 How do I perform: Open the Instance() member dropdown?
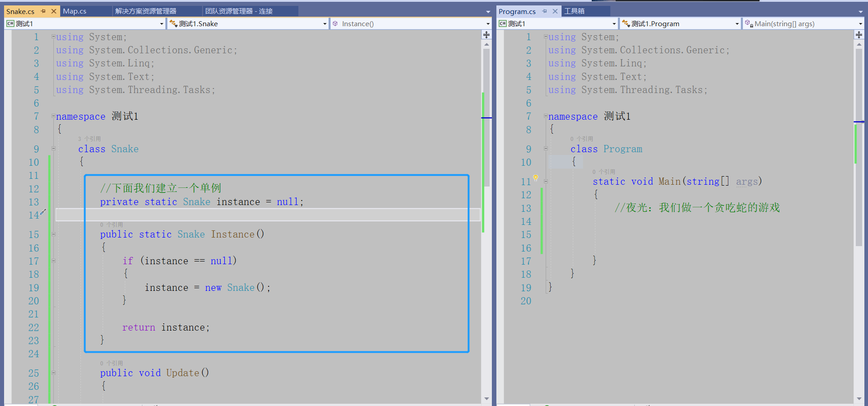[488, 23]
